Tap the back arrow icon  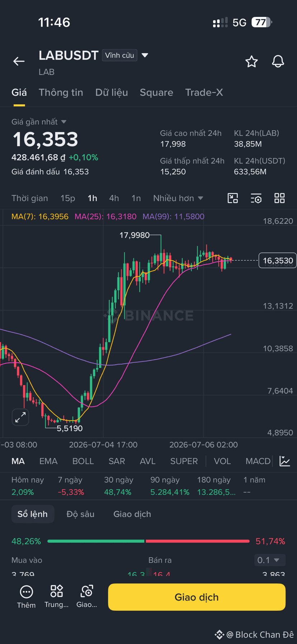tap(19, 61)
